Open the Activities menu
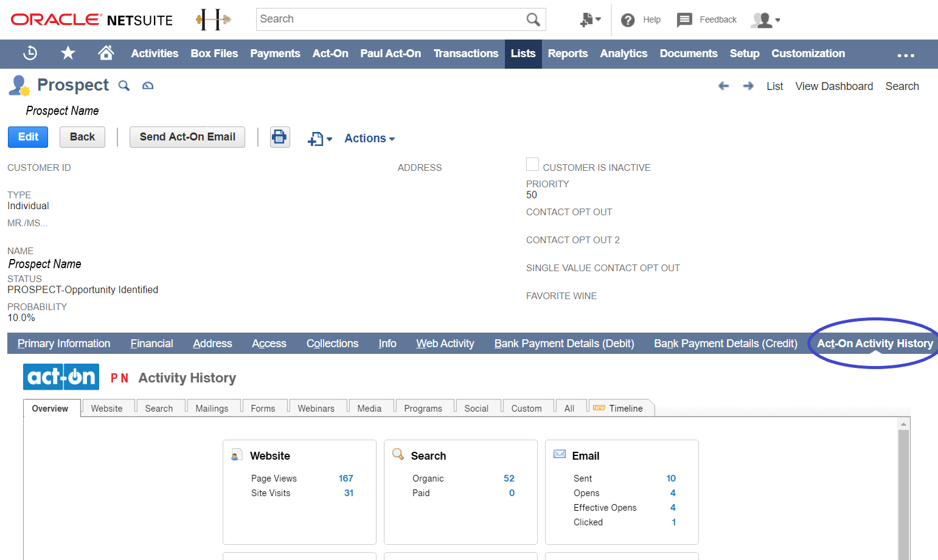The width and height of the screenshot is (938, 560). [155, 54]
